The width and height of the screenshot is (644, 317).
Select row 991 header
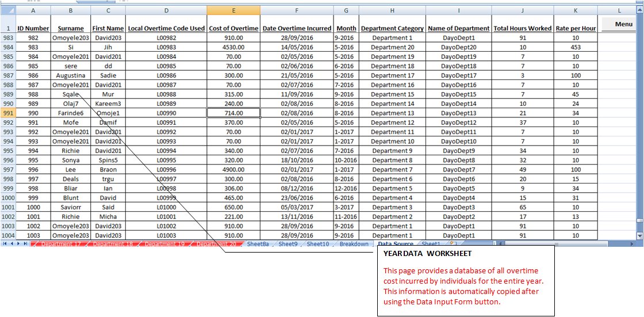[x=7, y=113]
